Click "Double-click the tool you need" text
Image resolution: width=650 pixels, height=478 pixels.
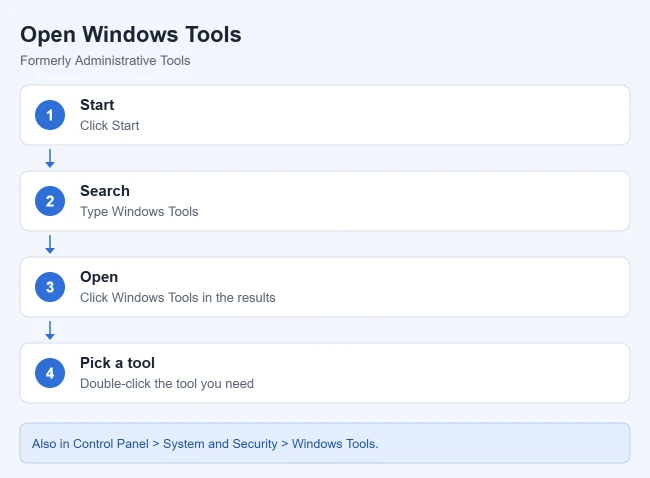pyautogui.click(x=167, y=384)
